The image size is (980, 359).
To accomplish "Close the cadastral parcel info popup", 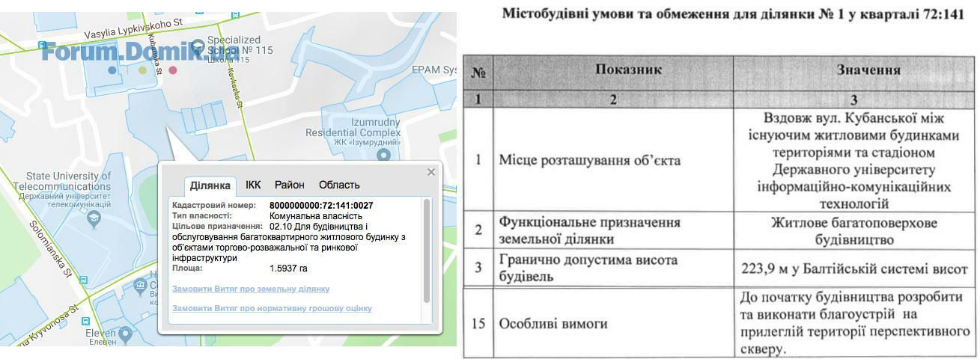I will (431, 172).
